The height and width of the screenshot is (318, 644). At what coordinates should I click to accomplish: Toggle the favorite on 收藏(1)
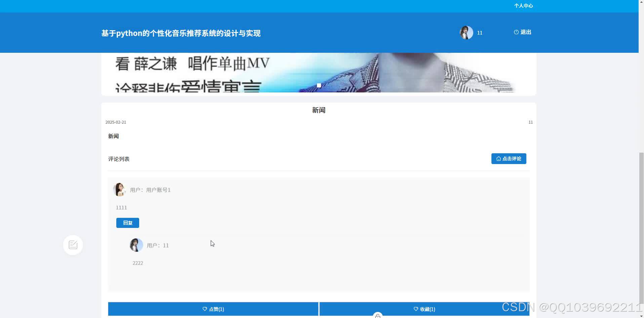pyautogui.click(x=424, y=309)
